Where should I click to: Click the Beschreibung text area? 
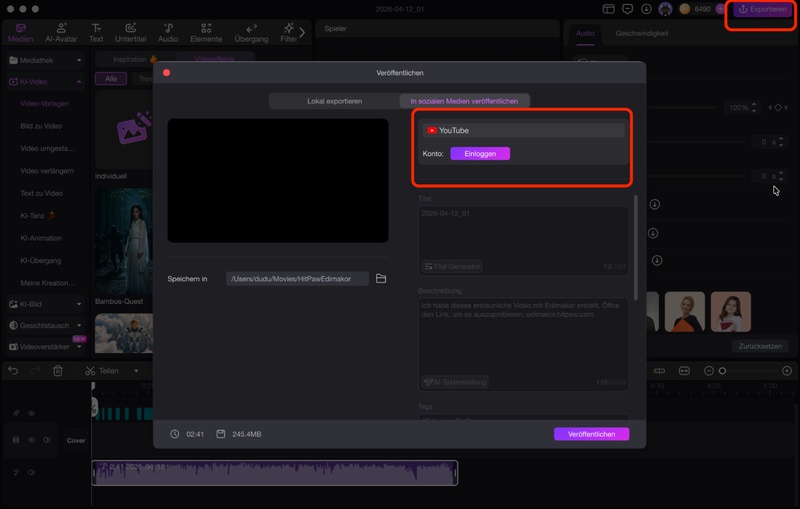coord(523,344)
